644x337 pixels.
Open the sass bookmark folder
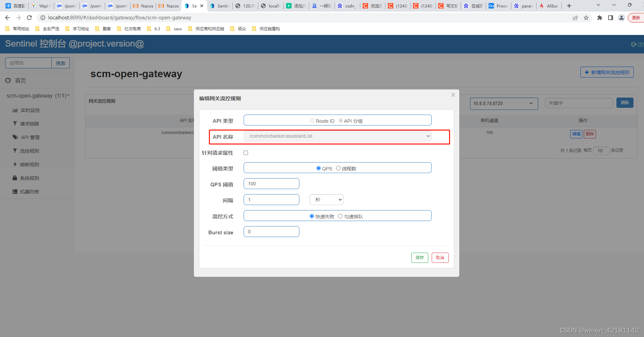coord(174,29)
